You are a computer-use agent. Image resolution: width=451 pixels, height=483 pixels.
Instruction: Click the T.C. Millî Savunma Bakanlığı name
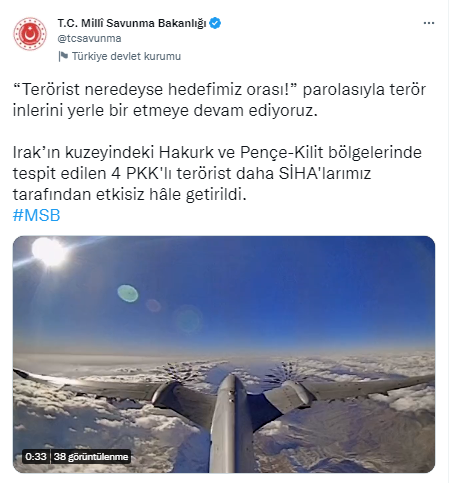(132, 23)
